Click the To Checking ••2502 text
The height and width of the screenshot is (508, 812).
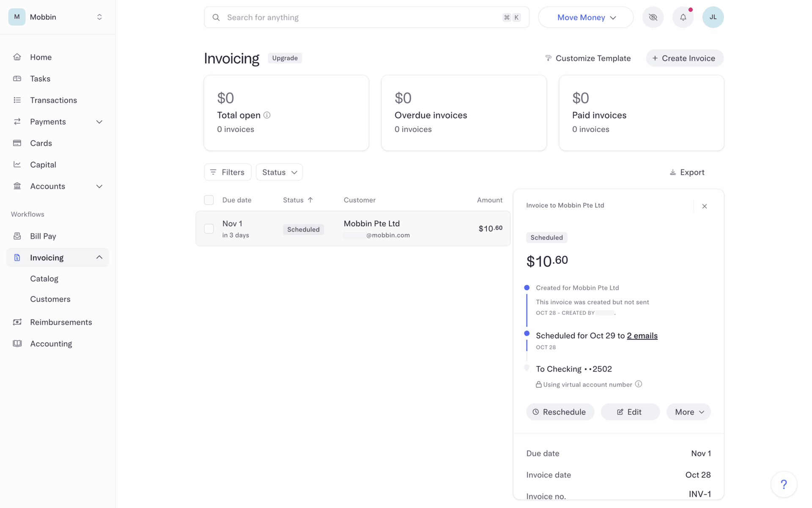(573, 369)
